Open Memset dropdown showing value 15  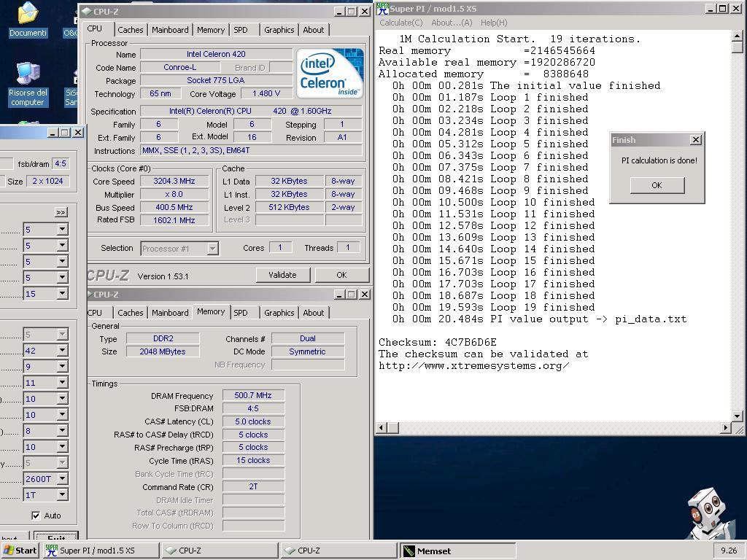pos(63,293)
